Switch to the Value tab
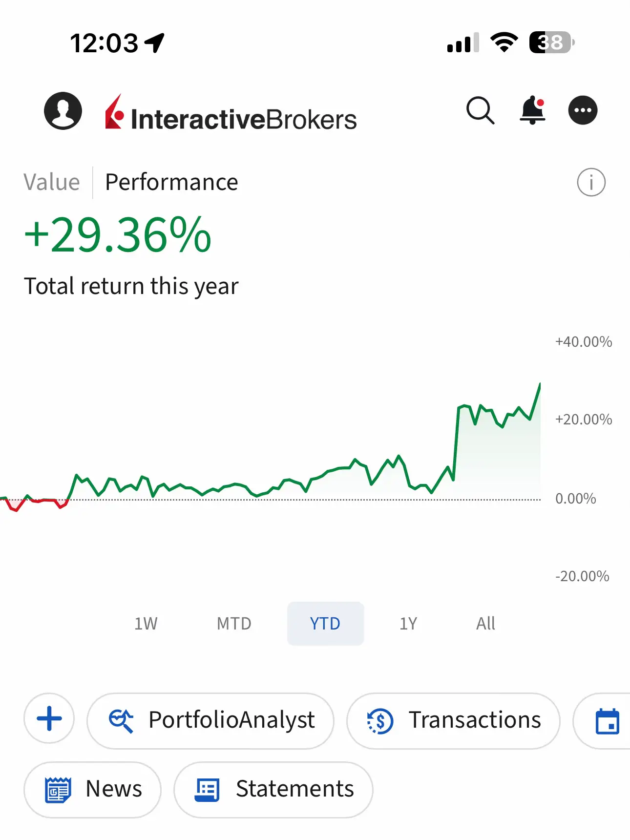Viewport: 630px width, 840px height. [52, 182]
